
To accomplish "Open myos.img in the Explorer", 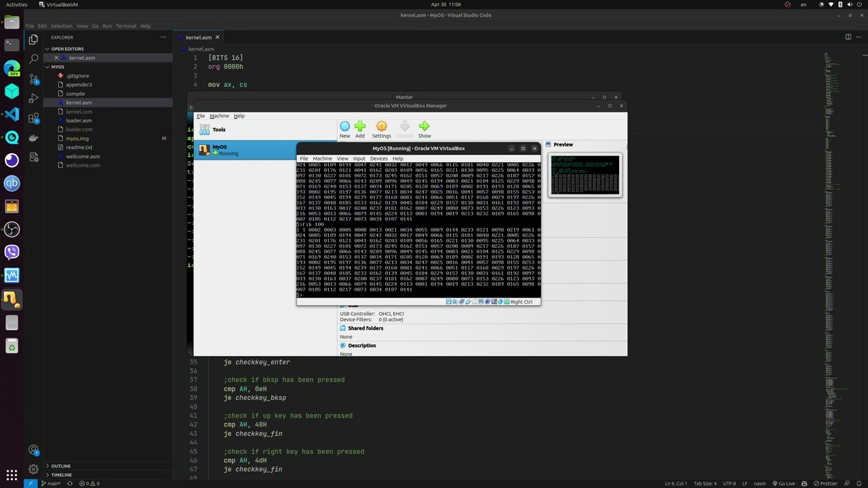I will [77, 138].
